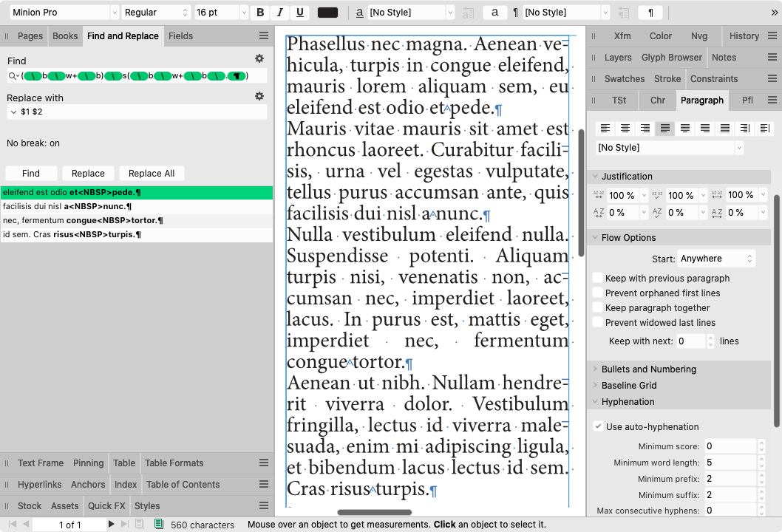782x532 pixels.
Task: Click the text color swatch in toolbar
Action: tap(328, 12)
